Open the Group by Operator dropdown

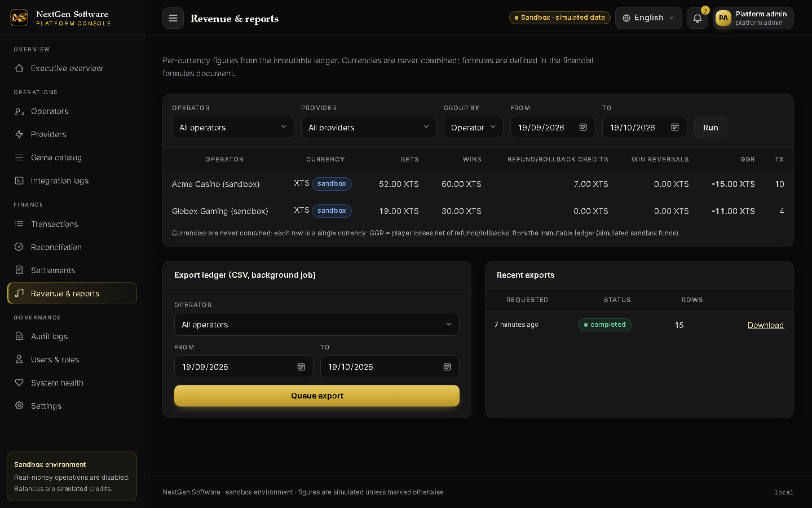click(474, 127)
